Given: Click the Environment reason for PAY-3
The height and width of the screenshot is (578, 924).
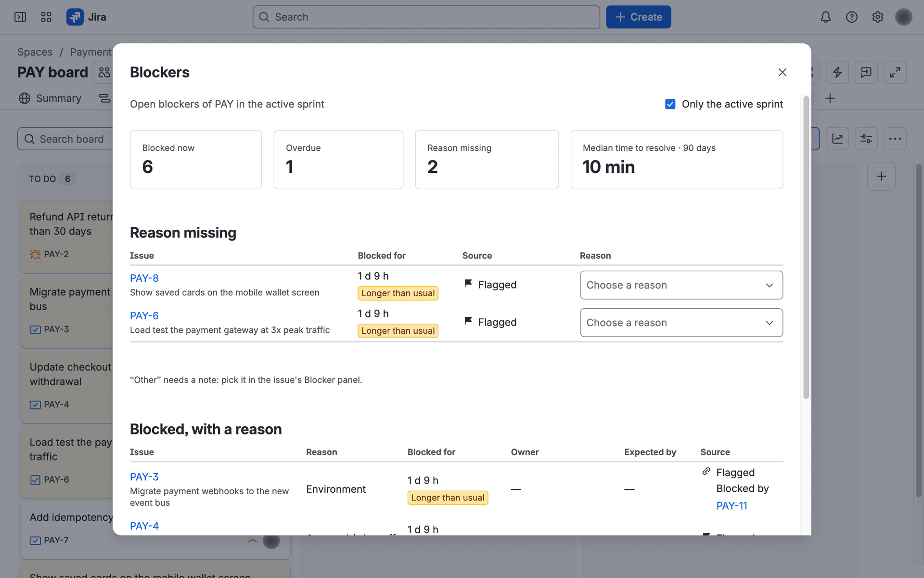Looking at the screenshot, I should [336, 489].
